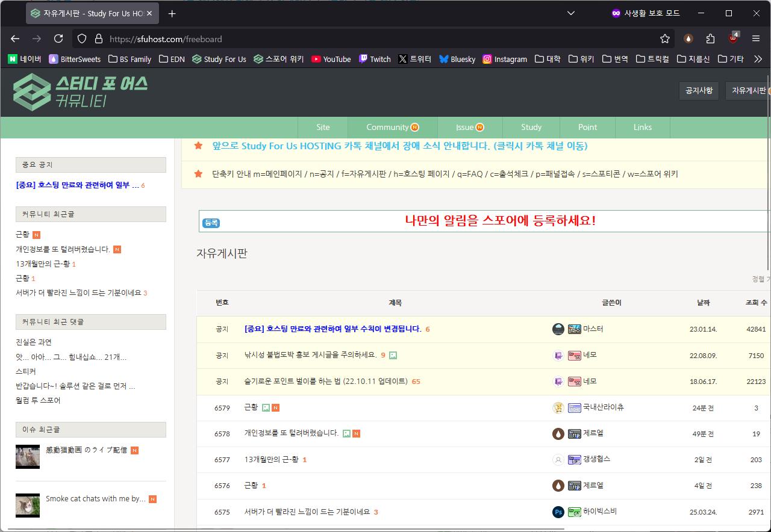The height and width of the screenshot is (532, 771).
Task: Click the blue 등록 badge button
Action: (x=211, y=223)
